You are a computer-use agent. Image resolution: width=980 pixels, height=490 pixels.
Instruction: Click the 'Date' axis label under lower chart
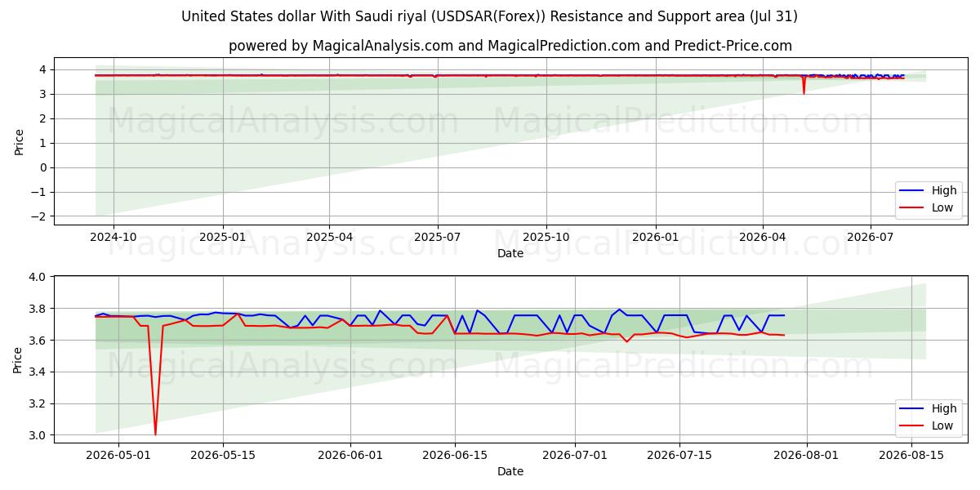(510, 471)
